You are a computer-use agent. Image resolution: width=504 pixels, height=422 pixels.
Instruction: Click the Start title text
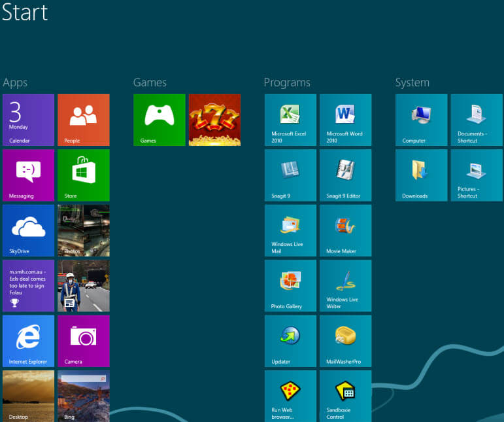point(25,12)
